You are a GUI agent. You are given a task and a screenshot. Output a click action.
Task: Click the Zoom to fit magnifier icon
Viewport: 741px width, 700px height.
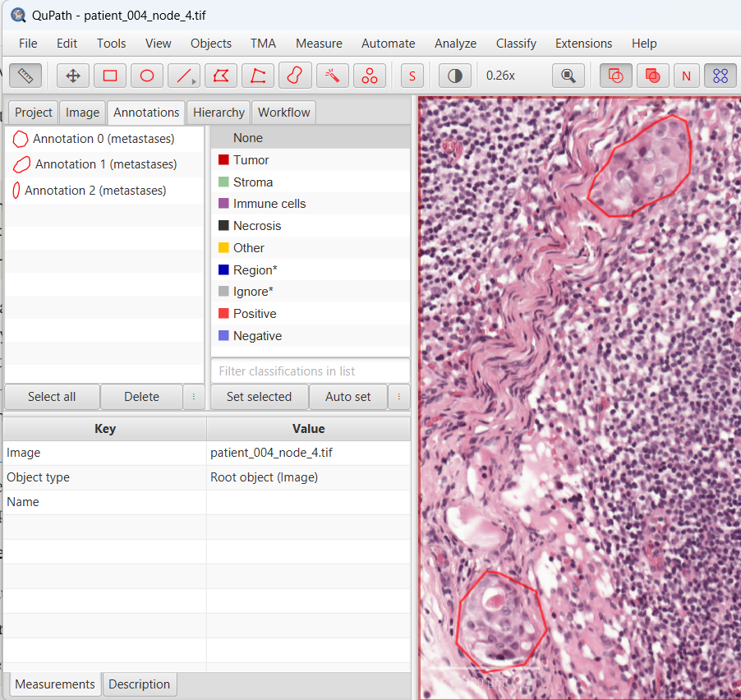(568, 76)
